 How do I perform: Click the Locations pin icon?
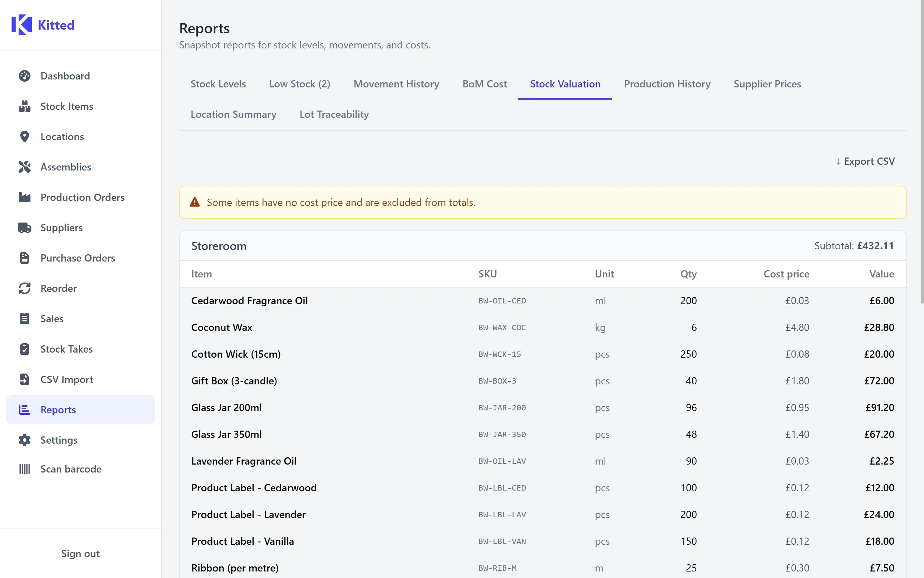point(25,137)
